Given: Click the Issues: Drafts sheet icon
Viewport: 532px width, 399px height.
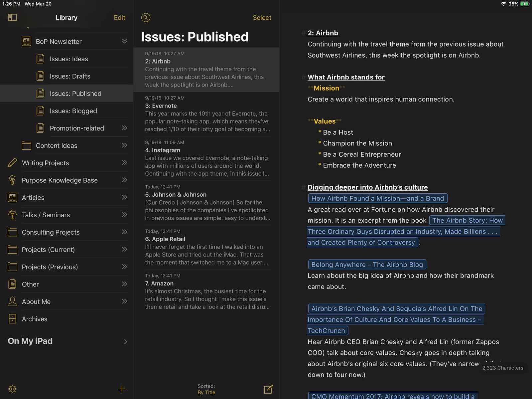Looking at the screenshot, I should 40,76.
